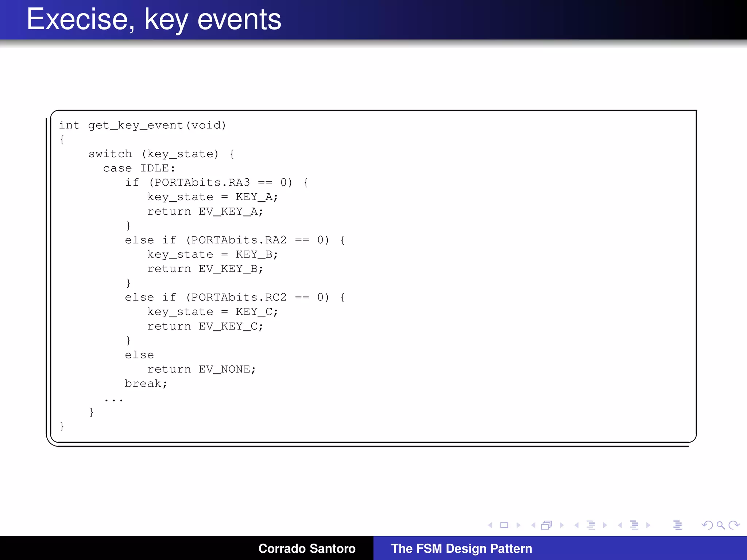Click the go back curved arrow

point(707,525)
